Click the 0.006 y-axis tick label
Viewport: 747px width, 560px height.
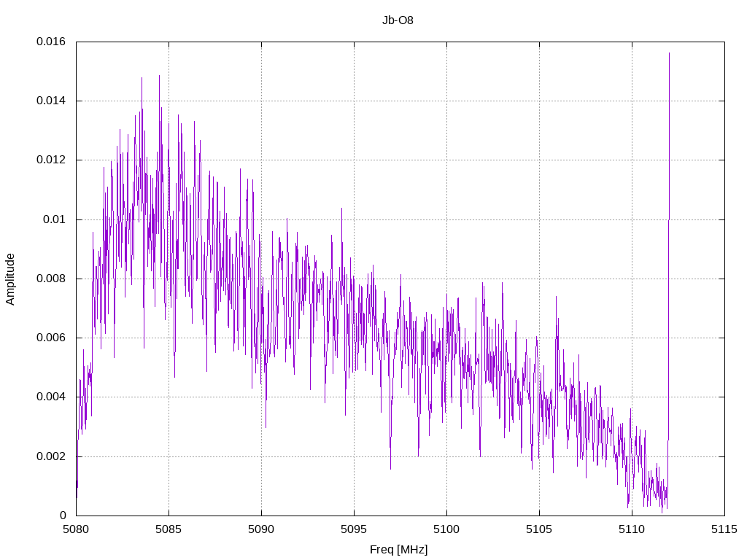click(x=51, y=338)
